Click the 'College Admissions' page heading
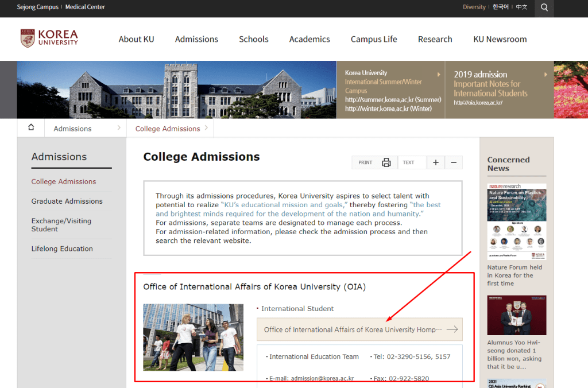Viewport: 588px width, 388px height. tap(202, 157)
